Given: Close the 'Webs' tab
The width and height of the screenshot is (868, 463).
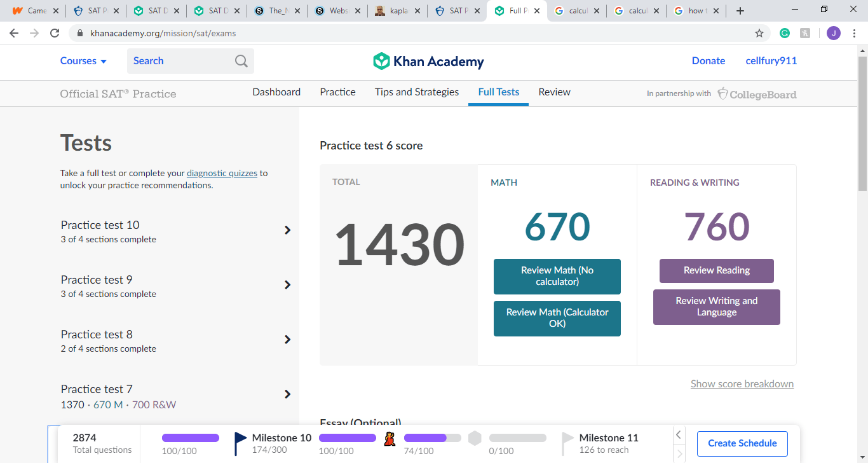Looking at the screenshot, I should [x=357, y=11].
